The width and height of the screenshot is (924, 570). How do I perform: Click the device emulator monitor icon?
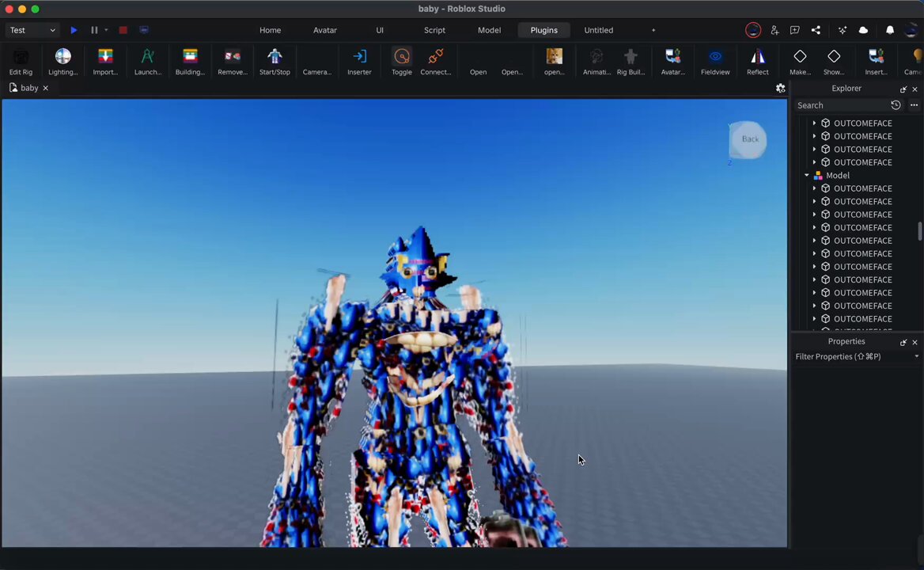pos(144,30)
